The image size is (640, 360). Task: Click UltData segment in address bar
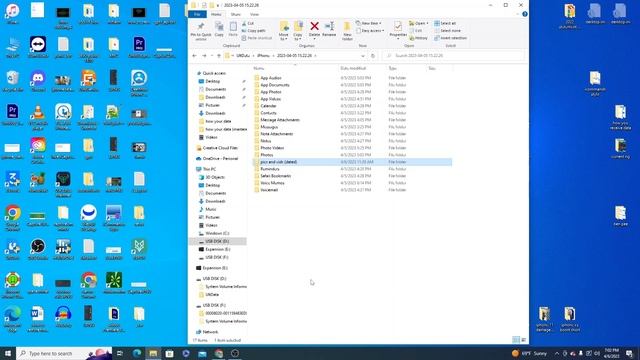coord(242,56)
